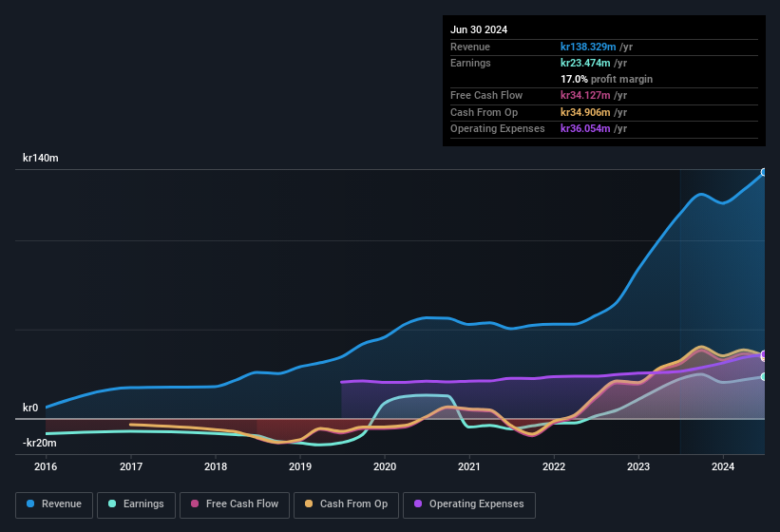Image resolution: width=780 pixels, height=532 pixels.
Task: Click the 2016 x-axis label
Action: tap(46, 466)
